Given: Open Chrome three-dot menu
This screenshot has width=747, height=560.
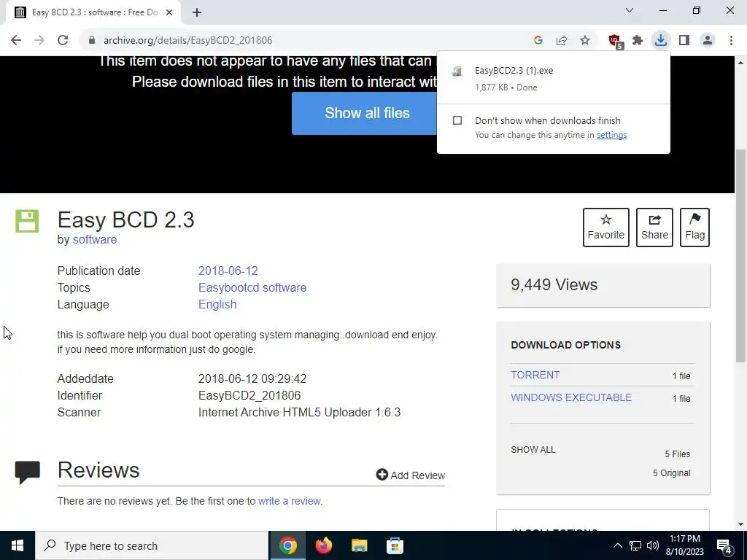Looking at the screenshot, I should point(731,41).
